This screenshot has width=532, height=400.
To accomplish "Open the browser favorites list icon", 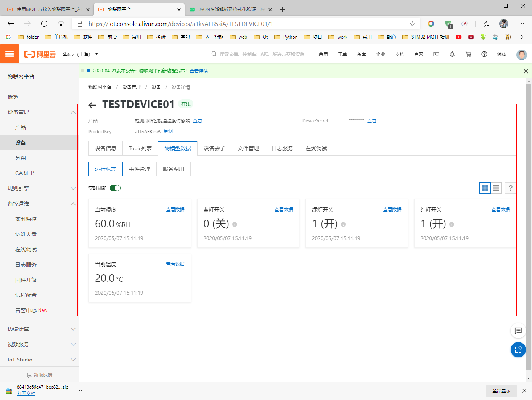I will click(486, 24).
